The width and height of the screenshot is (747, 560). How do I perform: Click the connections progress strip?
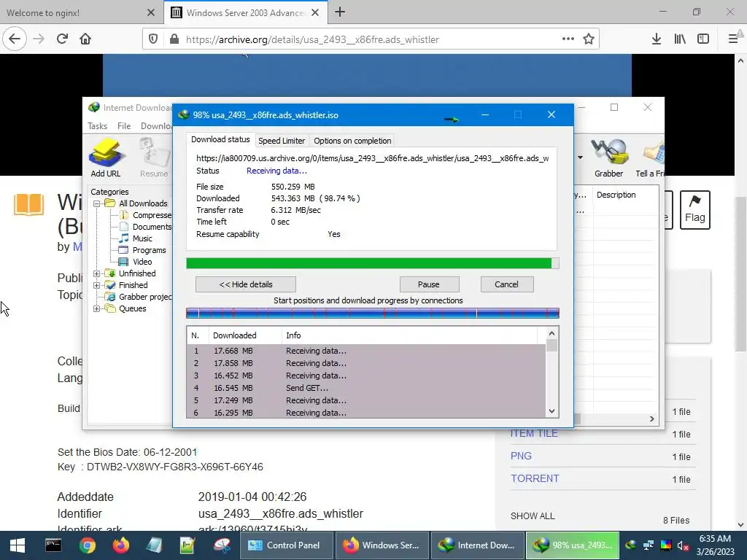[x=373, y=313]
